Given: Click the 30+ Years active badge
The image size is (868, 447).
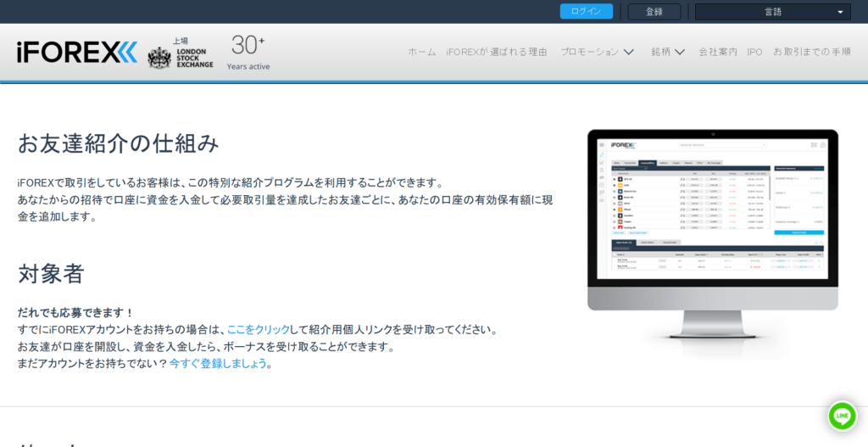Looking at the screenshot, I should point(248,53).
